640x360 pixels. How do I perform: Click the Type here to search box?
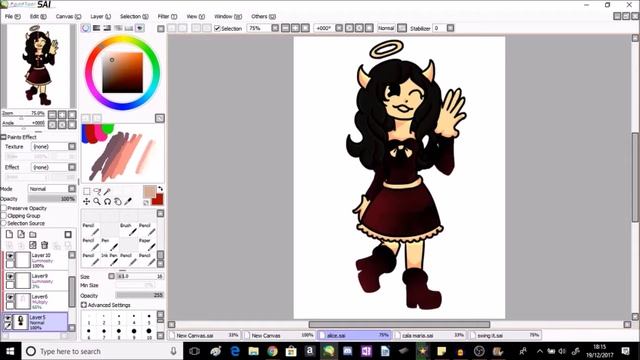tap(102, 351)
